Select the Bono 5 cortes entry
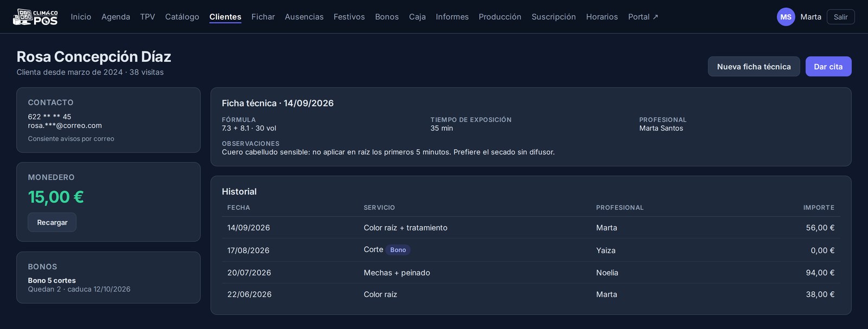This screenshot has width=868, height=329. tap(52, 280)
